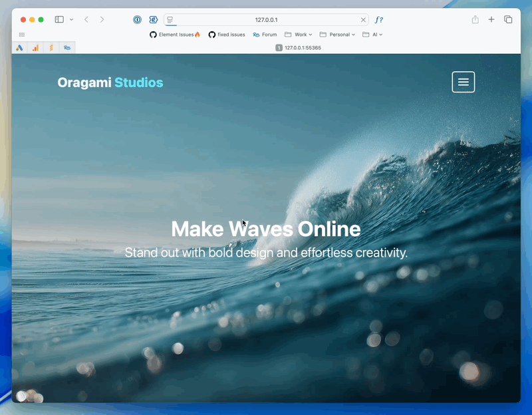Viewport: 532px width, 415px height.
Task: Open Element Issues bookmark
Action: click(175, 35)
